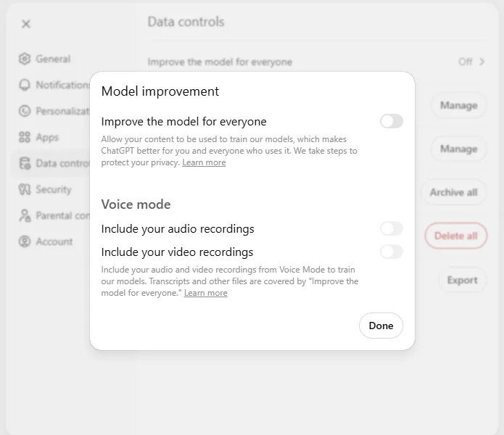
Task: Open the Off setting for model improvement
Action: pos(465,62)
